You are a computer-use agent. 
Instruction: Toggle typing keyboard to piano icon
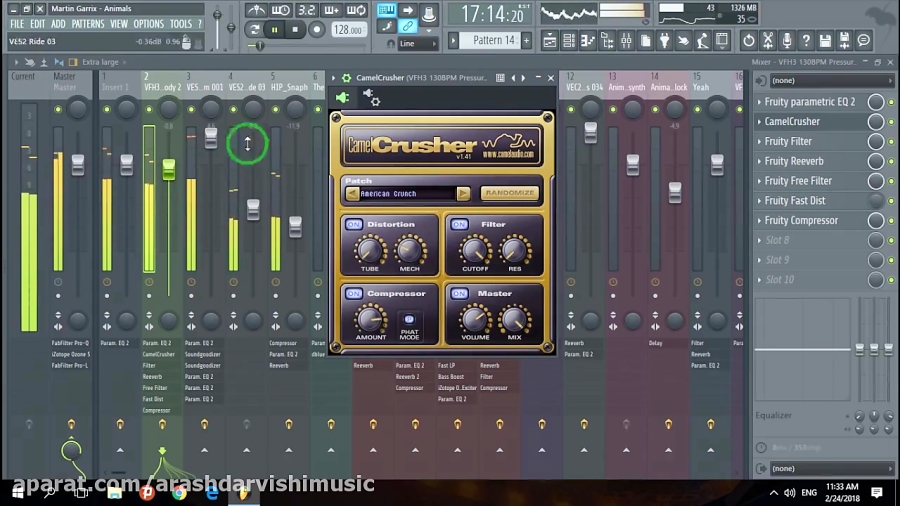(x=386, y=10)
